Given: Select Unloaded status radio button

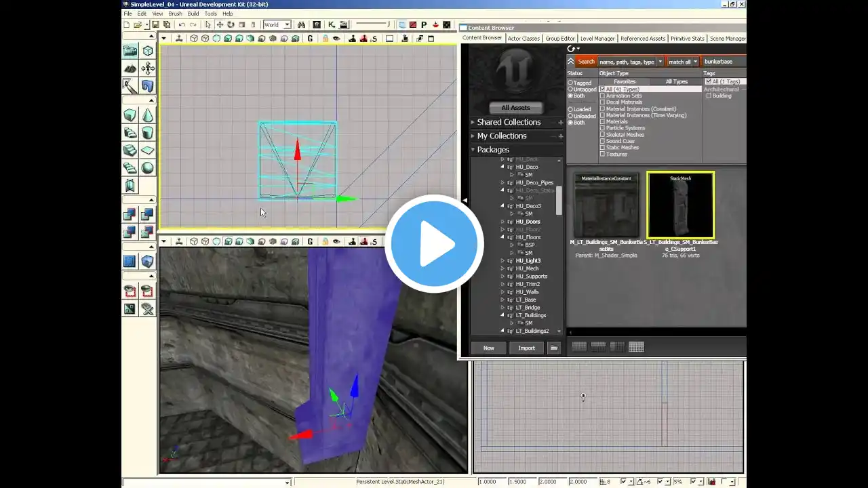Looking at the screenshot, I should pyautogui.click(x=570, y=116).
